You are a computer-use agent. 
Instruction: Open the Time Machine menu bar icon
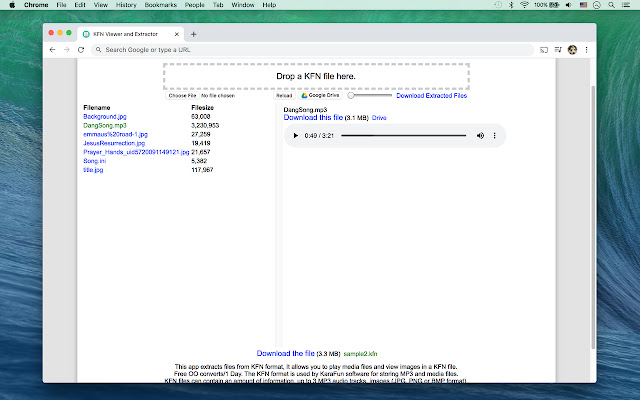click(x=498, y=5)
